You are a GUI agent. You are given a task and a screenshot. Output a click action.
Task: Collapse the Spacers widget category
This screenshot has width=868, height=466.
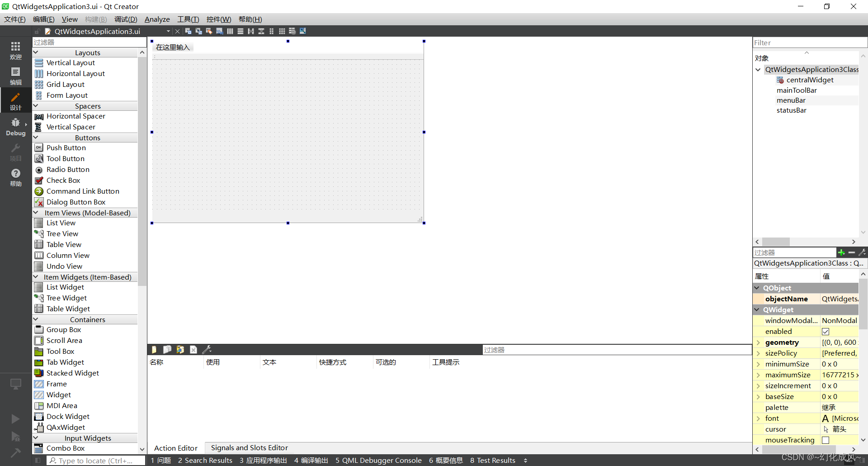36,106
